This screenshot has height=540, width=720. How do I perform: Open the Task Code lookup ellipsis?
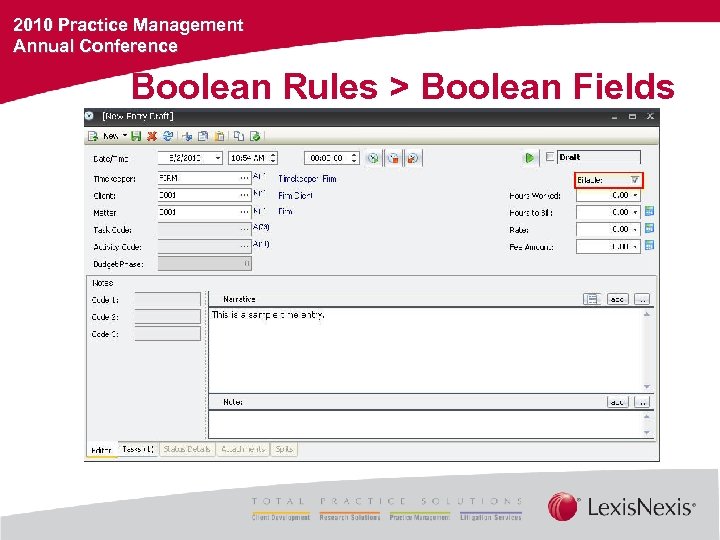coord(245,229)
